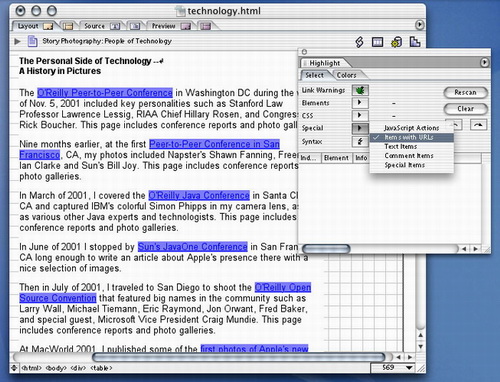Click the Source Convention link text

58,298
